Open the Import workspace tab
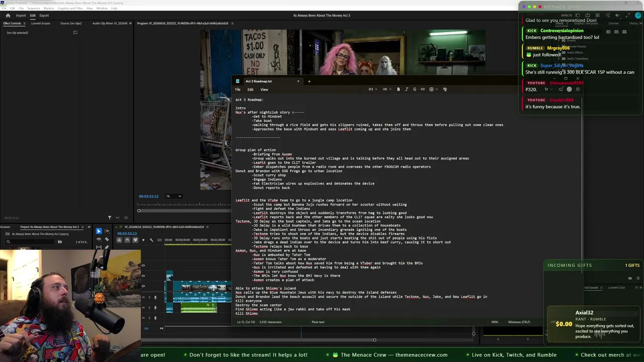Viewport: 644px width, 362px height. (x=21, y=16)
